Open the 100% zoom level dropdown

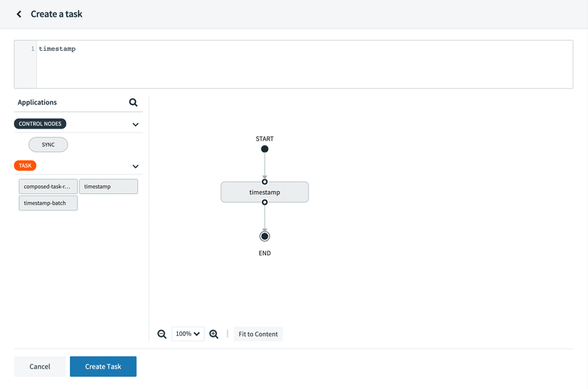[188, 334]
